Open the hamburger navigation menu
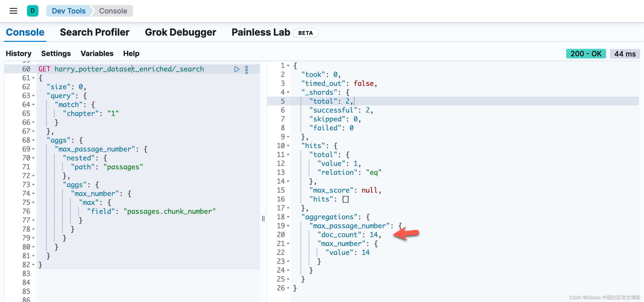 [13, 11]
